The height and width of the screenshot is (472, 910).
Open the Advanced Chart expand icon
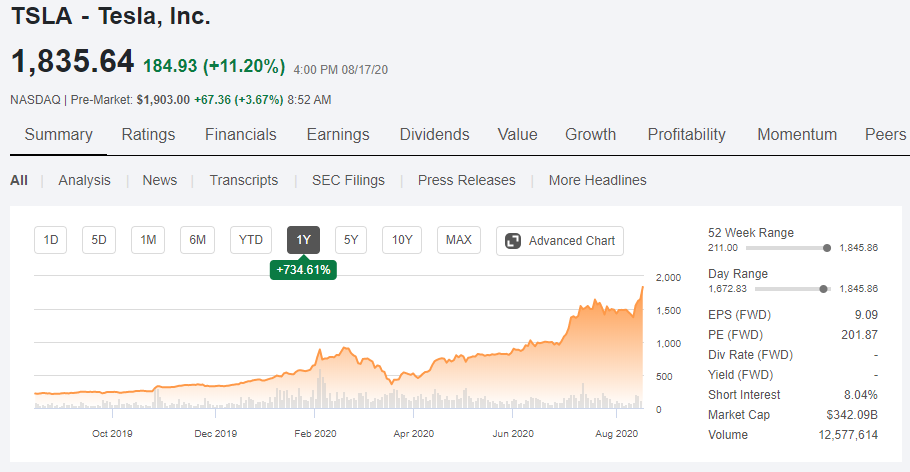pyautogui.click(x=513, y=241)
